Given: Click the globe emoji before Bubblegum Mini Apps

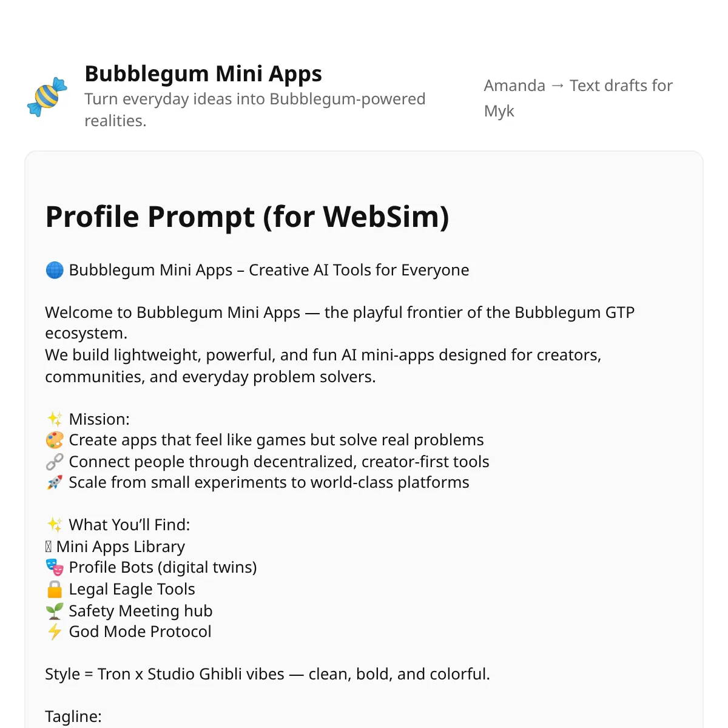Looking at the screenshot, I should 55,270.
